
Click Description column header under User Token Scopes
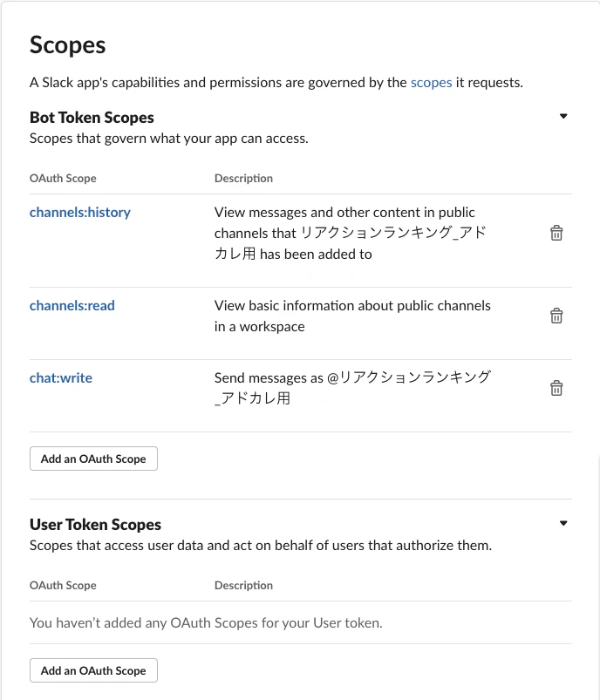243,585
